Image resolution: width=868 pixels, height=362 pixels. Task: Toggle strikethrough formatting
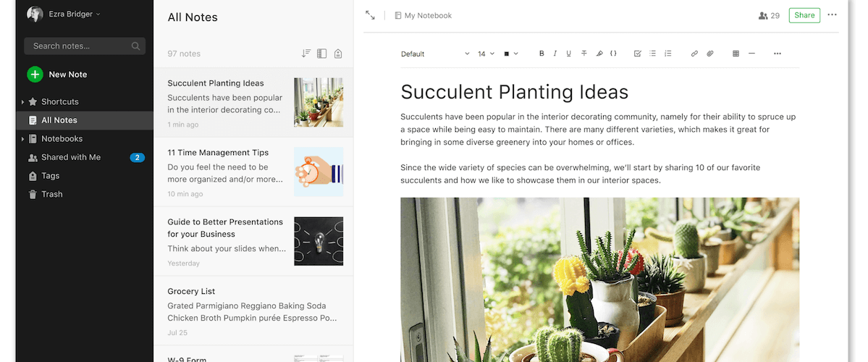[584, 54]
